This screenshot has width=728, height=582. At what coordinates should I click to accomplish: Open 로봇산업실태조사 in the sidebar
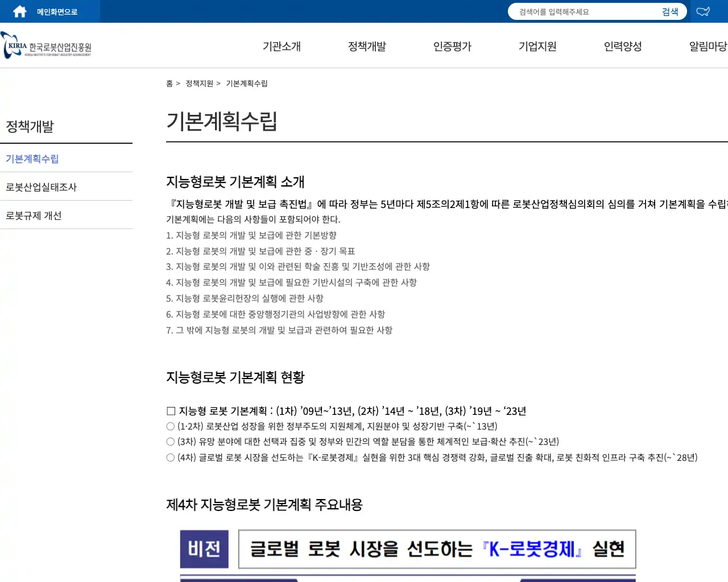42,186
